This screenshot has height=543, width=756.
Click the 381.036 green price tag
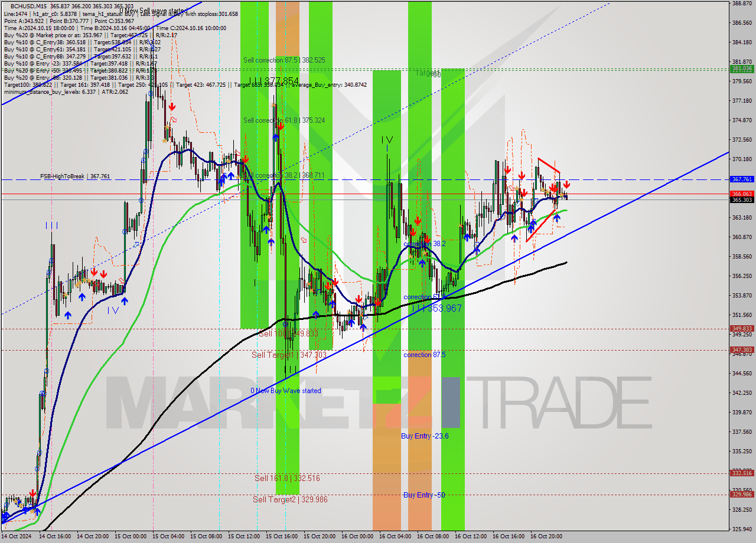[742, 68]
